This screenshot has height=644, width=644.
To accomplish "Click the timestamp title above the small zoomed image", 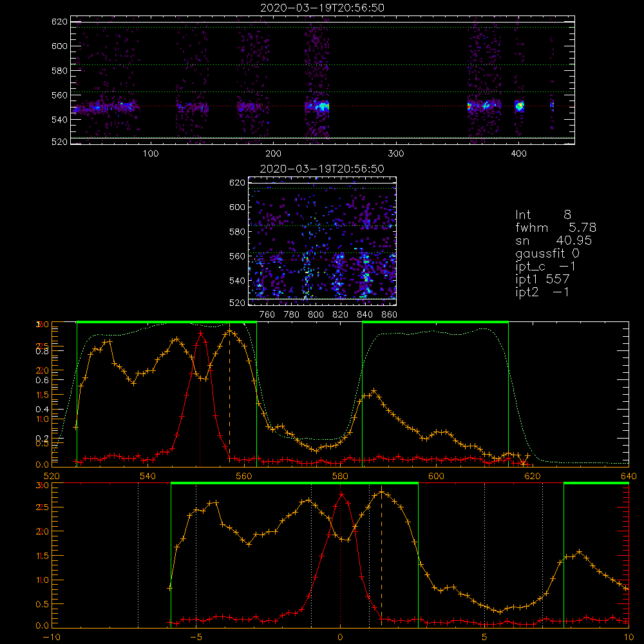I will (322, 169).
